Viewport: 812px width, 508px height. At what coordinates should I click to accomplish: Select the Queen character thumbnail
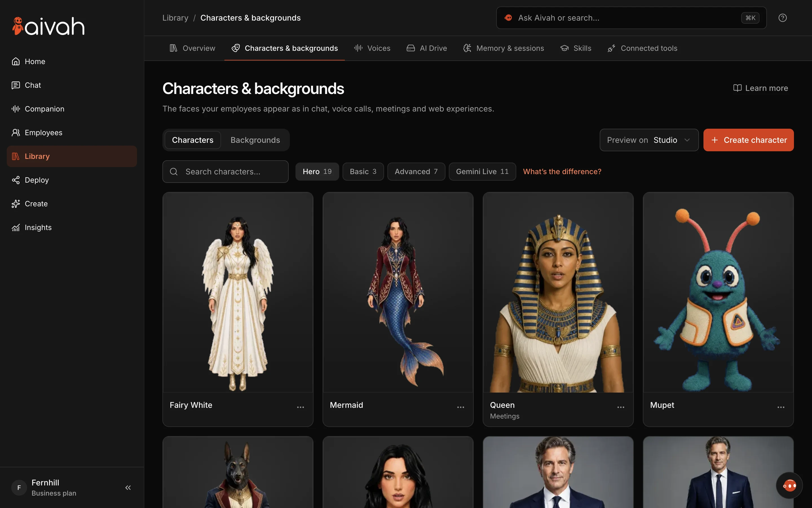[x=558, y=292]
